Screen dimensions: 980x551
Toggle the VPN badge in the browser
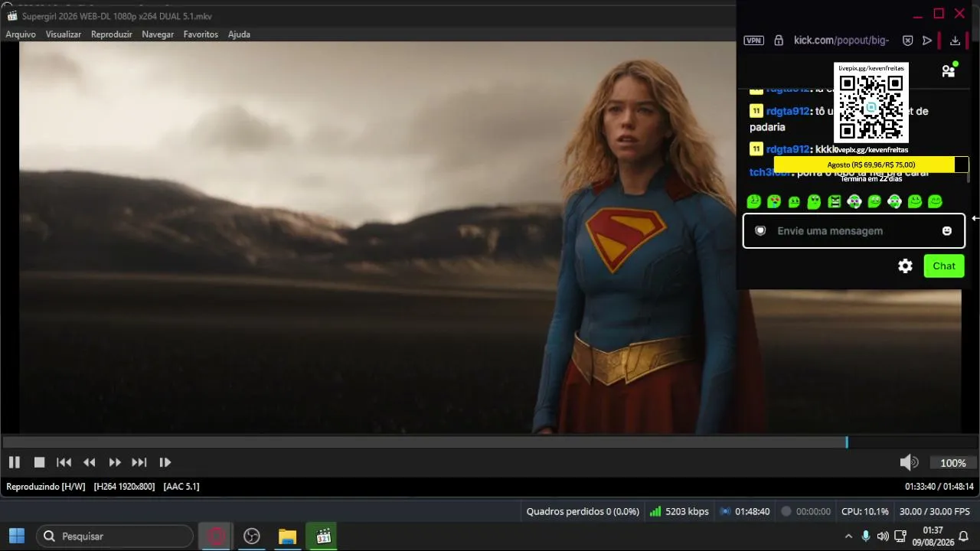click(x=754, y=41)
